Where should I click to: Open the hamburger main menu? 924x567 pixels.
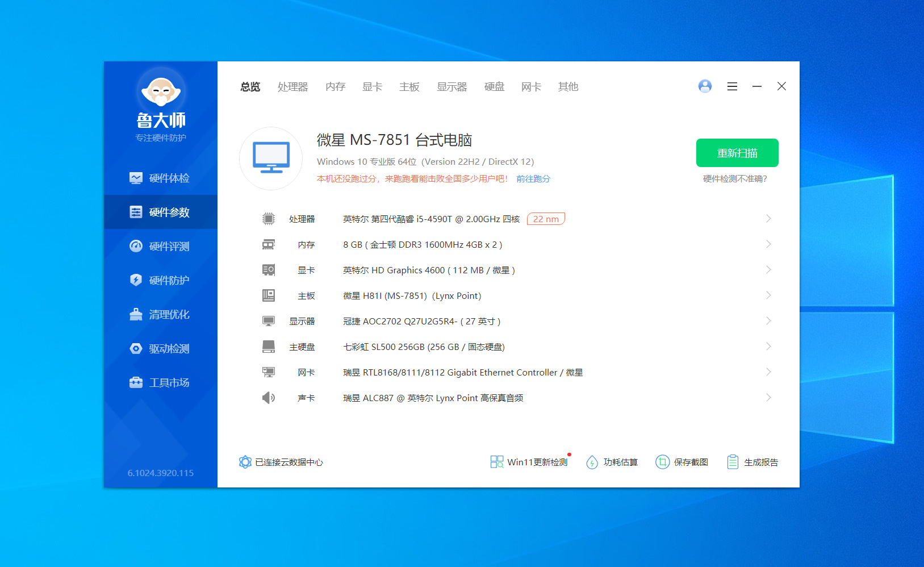(x=732, y=86)
